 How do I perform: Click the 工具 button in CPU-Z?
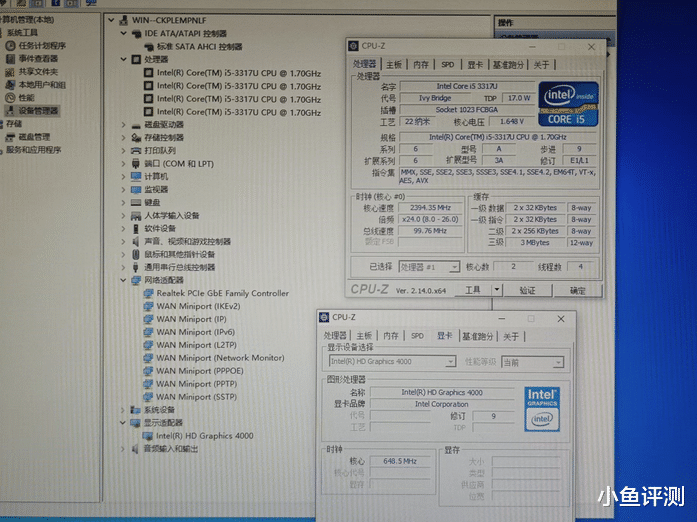coord(473,290)
